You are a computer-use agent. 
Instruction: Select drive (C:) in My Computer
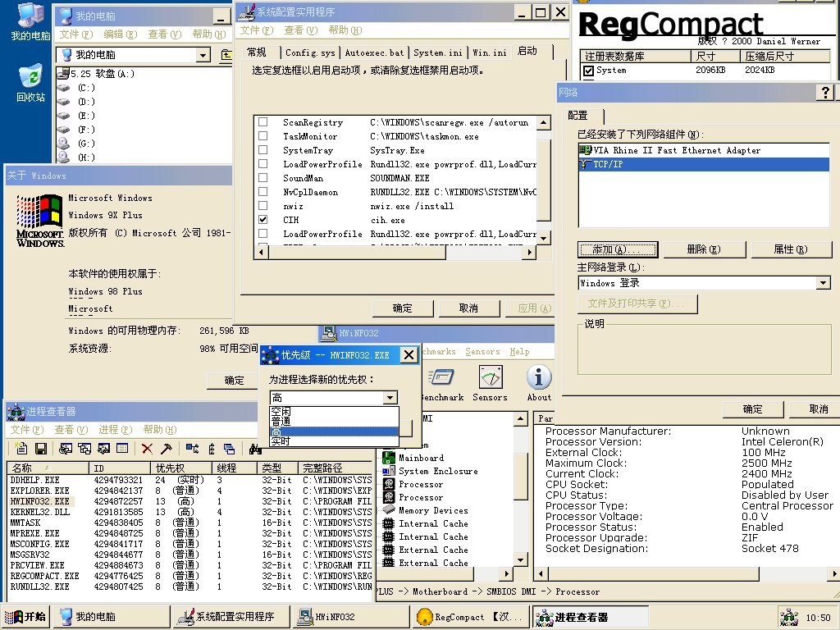coord(76,88)
